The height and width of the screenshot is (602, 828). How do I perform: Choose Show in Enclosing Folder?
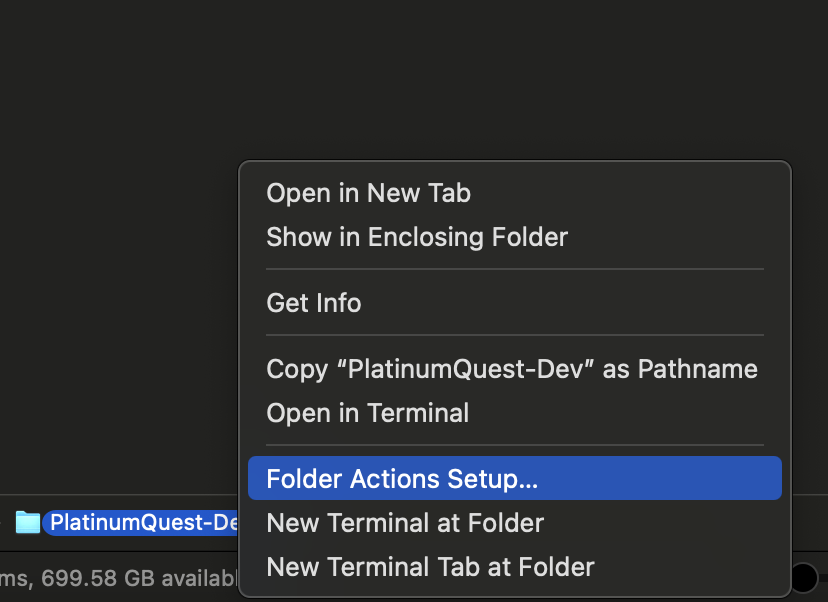click(416, 237)
